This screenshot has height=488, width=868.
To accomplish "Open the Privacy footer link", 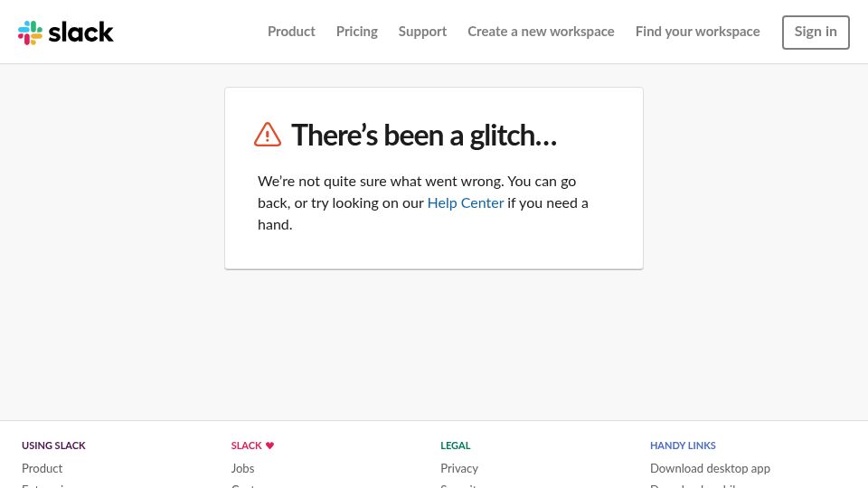I will tap(459, 468).
